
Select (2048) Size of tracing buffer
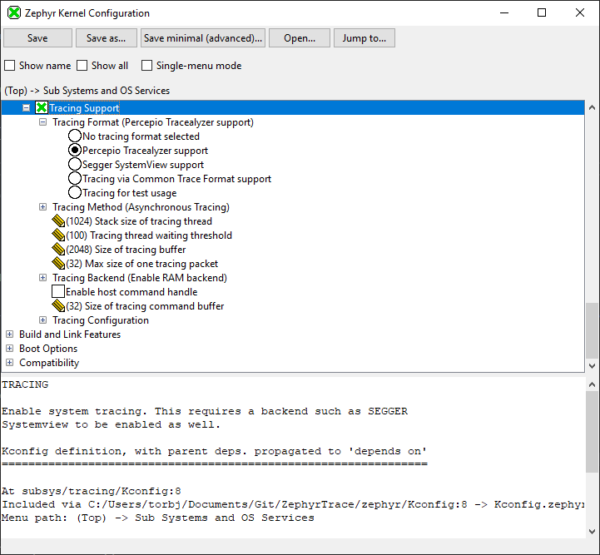[x=126, y=250]
